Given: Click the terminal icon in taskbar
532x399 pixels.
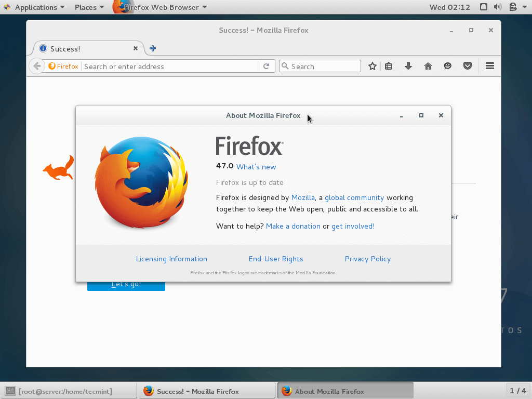Looking at the screenshot, I should click(x=10, y=391).
